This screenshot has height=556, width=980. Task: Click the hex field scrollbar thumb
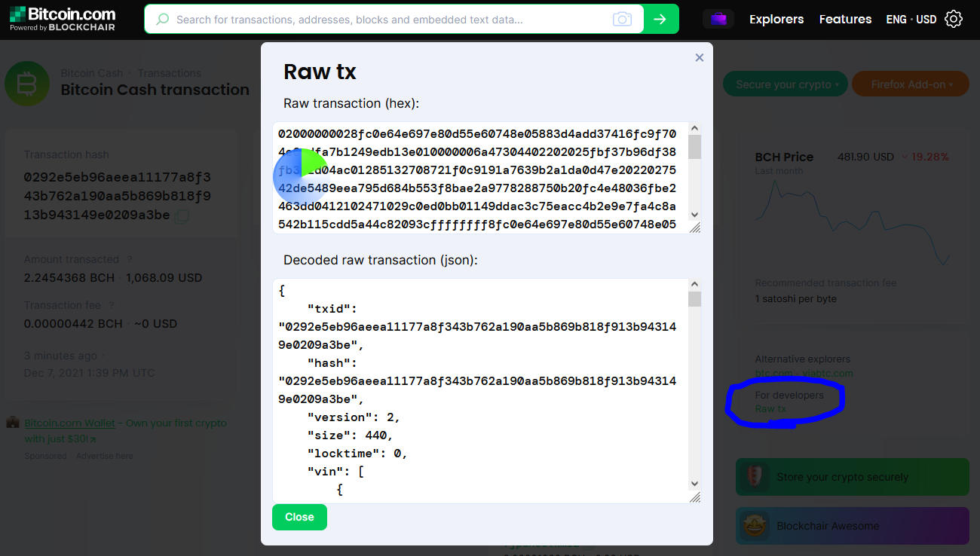coord(695,147)
